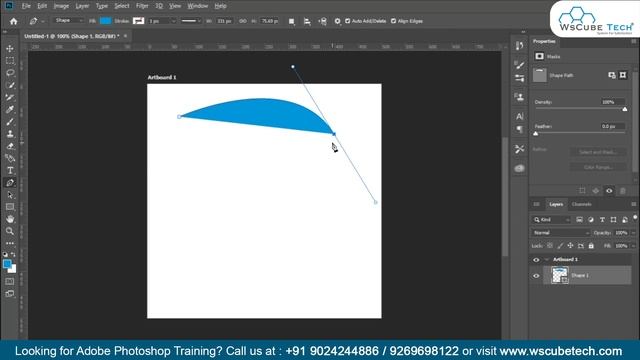
Task: Toggle the layer filter on/off switch
Action: tap(635, 218)
